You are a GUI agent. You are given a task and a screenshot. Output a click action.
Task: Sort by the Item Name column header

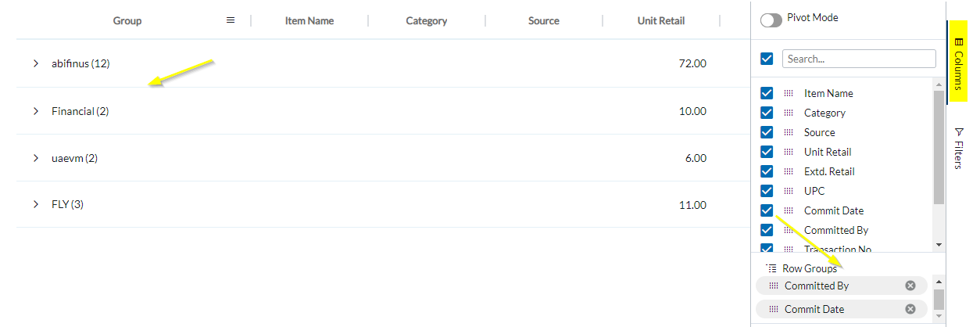(x=309, y=20)
